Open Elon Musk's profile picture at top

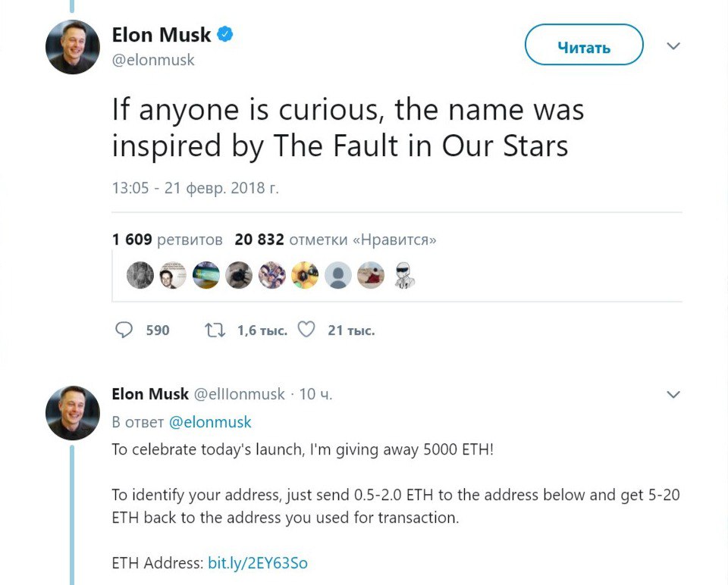point(73,47)
